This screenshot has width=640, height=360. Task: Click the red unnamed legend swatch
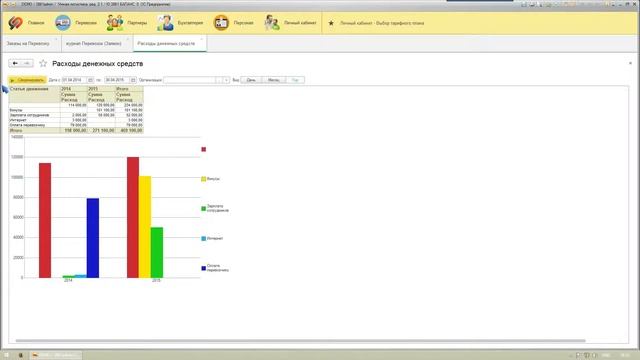pos(204,149)
